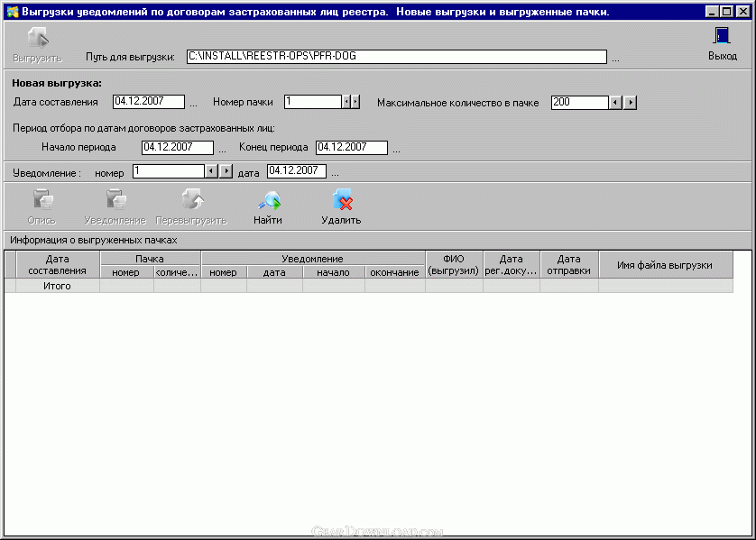Screen dimensions: 756x540
Task: Select the Итого totals row
Action: tap(369, 286)
